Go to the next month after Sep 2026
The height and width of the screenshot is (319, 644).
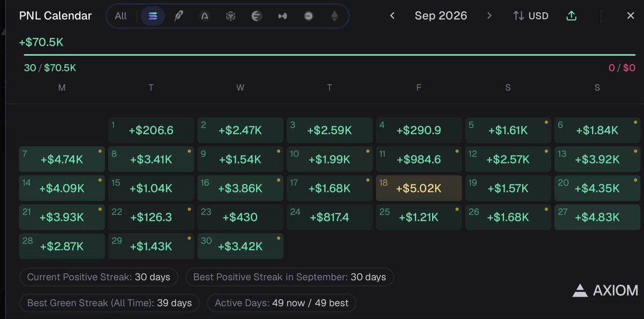click(x=489, y=16)
